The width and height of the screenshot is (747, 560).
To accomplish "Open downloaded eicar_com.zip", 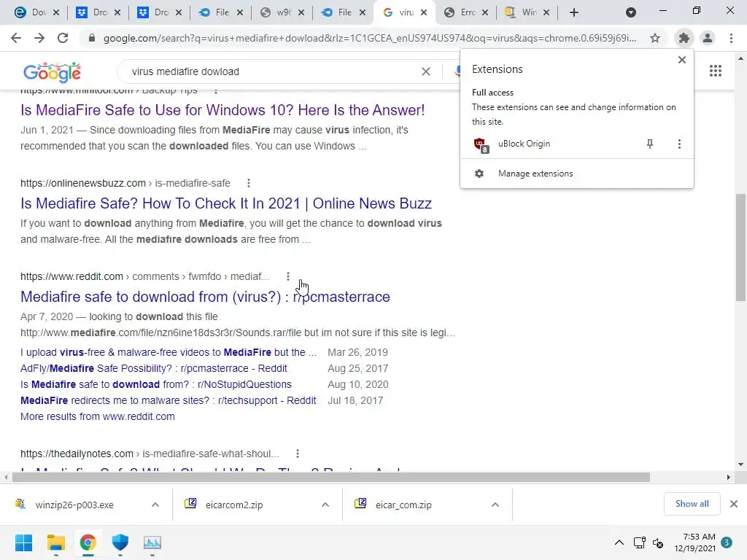I will 403,505.
